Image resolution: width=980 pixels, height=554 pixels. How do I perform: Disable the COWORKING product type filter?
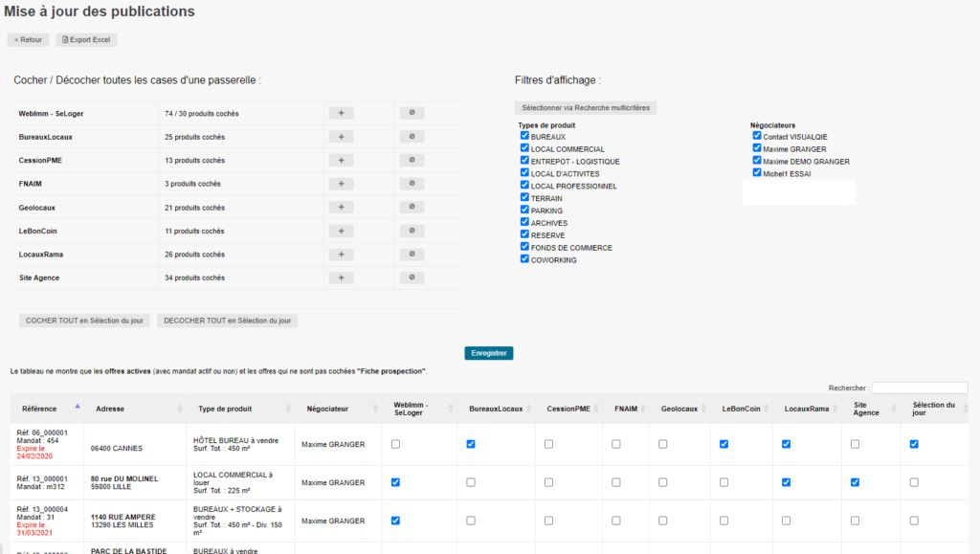[x=524, y=259]
